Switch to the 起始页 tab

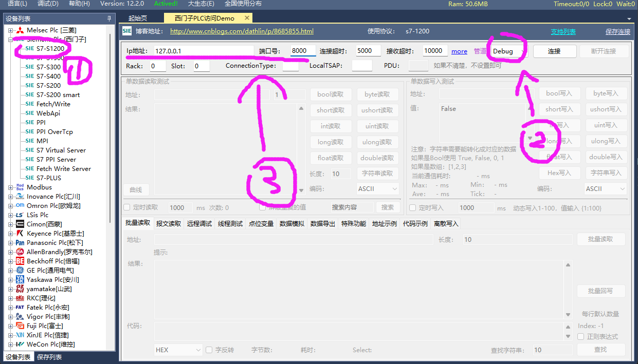(x=138, y=18)
